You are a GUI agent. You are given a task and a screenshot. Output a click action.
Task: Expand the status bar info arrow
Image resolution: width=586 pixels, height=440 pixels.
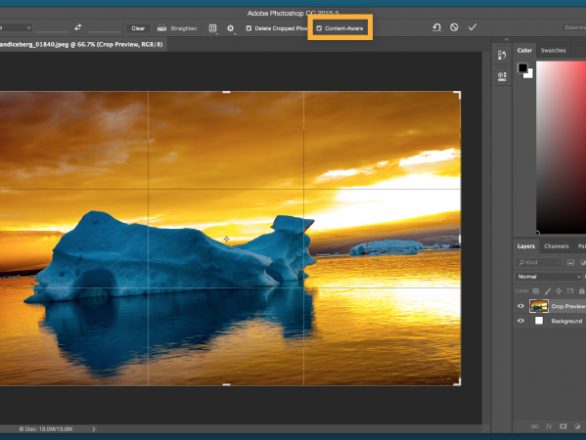click(93, 429)
